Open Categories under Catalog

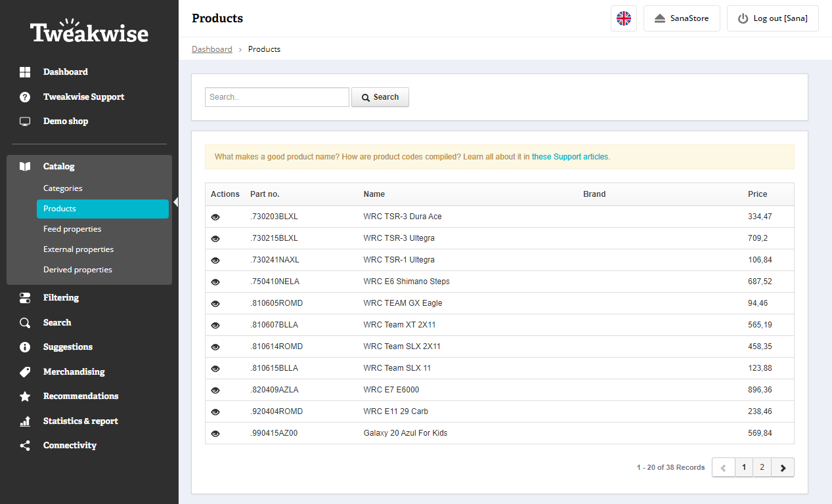(x=63, y=188)
